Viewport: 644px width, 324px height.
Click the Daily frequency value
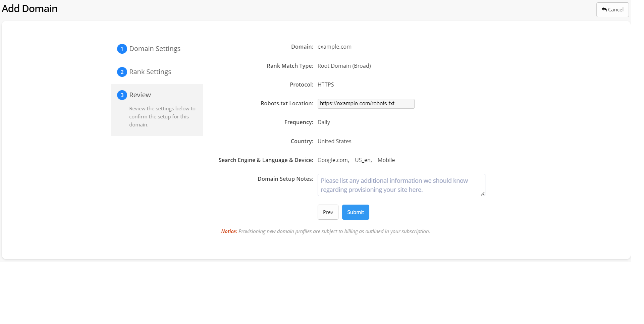pyautogui.click(x=324, y=122)
